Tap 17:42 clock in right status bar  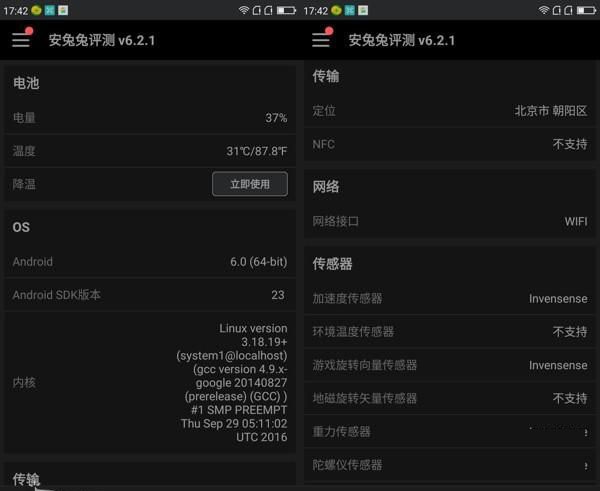316,10
